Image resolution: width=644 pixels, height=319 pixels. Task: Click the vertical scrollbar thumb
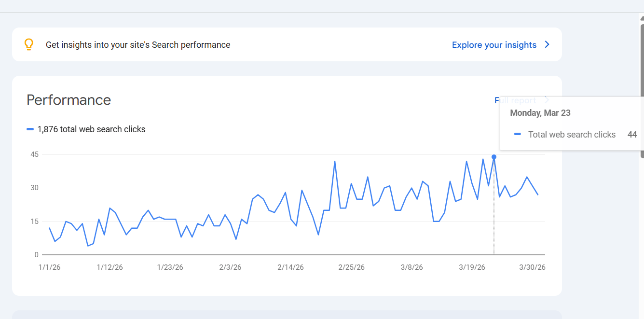point(642,87)
